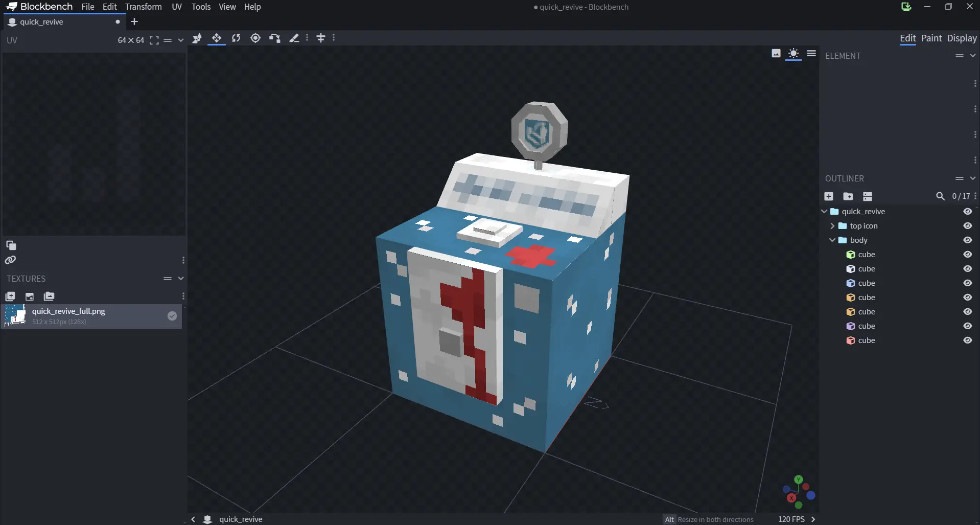
Task: Create a new texture in the Textures panel
Action: pyautogui.click(x=10, y=296)
